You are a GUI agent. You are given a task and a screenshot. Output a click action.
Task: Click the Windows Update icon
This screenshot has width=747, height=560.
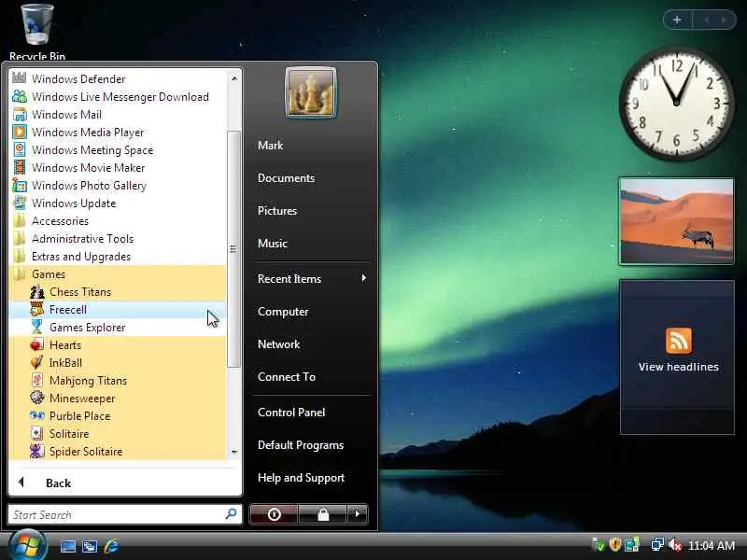pos(20,203)
